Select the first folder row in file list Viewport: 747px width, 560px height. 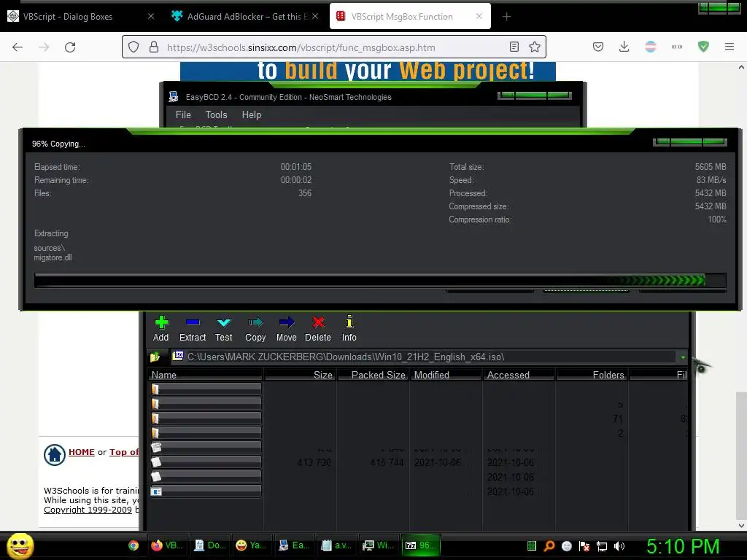(x=205, y=389)
